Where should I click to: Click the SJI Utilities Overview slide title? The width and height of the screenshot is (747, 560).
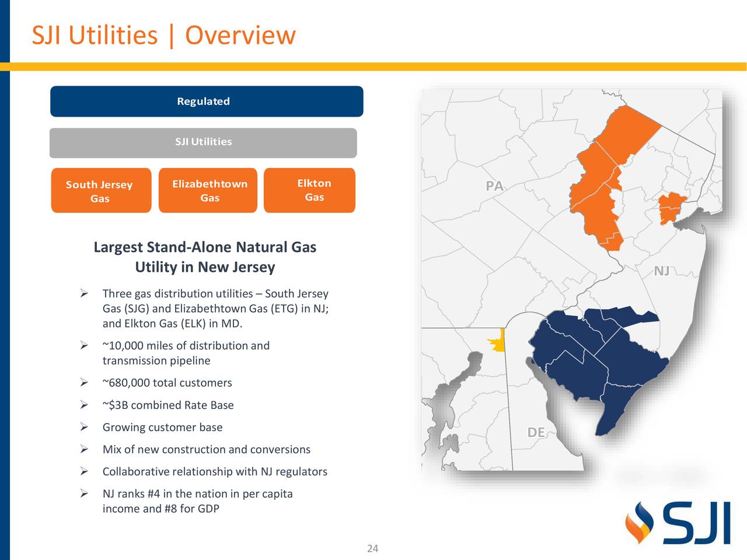[164, 35]
